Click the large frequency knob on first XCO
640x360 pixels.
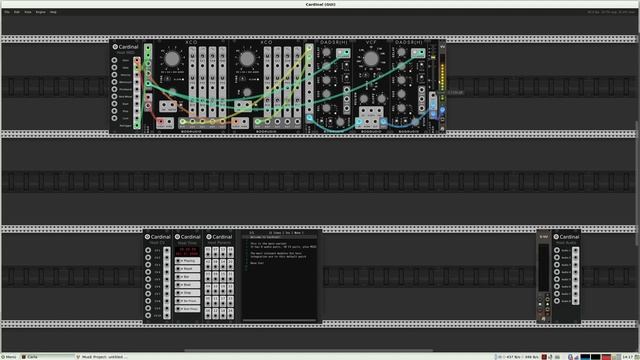click(x=172, y=59)
